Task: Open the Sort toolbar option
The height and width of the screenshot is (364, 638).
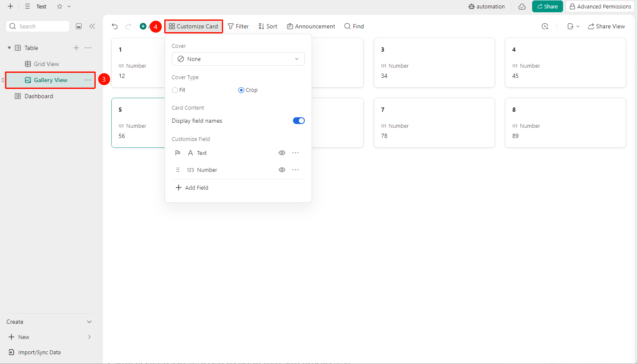Action: click(x=268, y=26)
